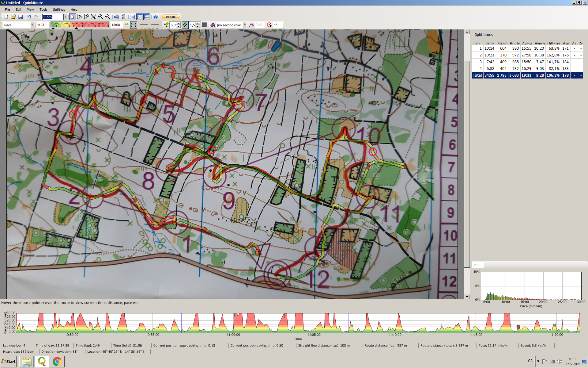Viewport: 588px width, 368px height.
Task: Open the Edit menu
Action: pos(18,10)
